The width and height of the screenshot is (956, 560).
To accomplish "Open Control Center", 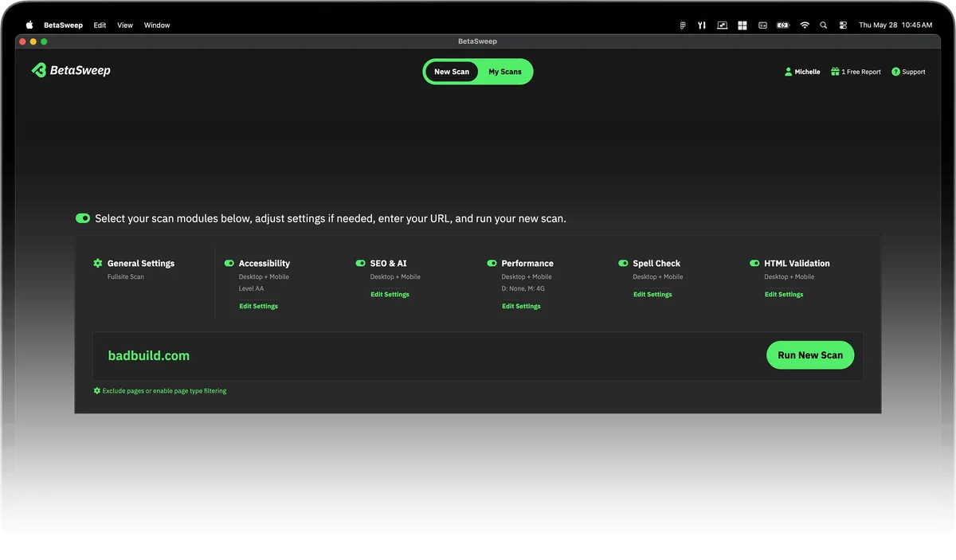I will (843, 25).
